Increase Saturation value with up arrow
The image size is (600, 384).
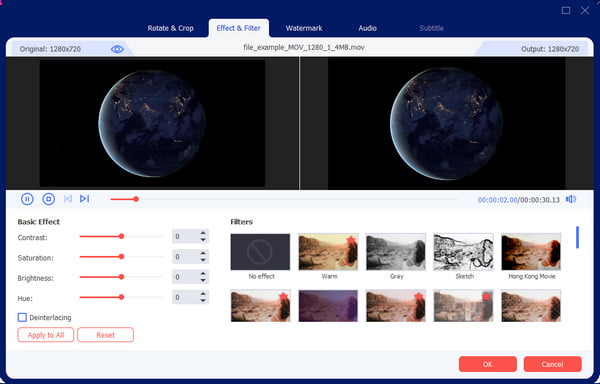[203, 254]
